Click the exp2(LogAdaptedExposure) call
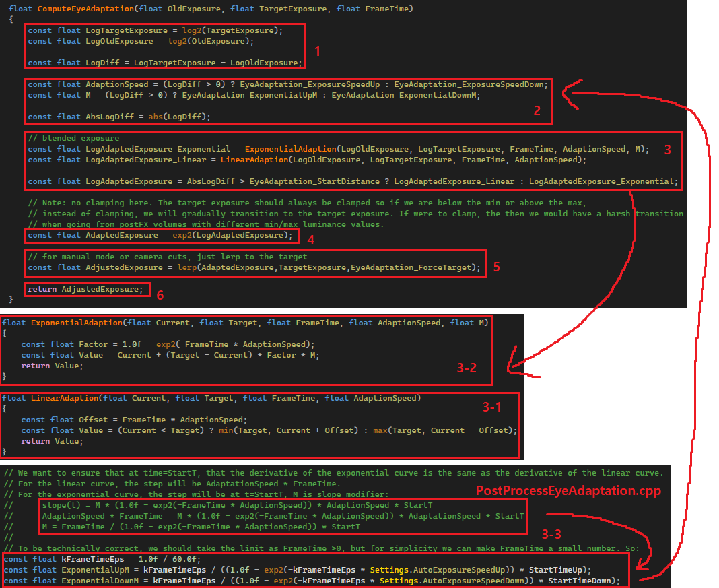The image size is (719, 588). point(230,235)
